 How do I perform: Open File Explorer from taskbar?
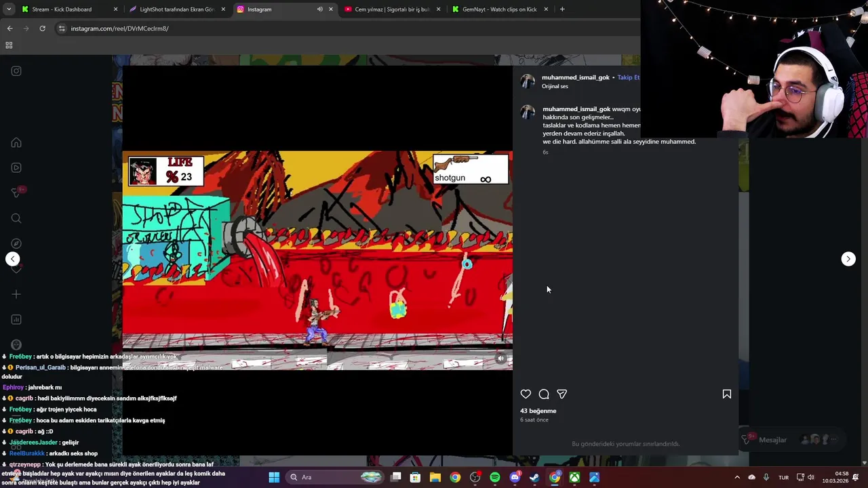tap(435, 477)
